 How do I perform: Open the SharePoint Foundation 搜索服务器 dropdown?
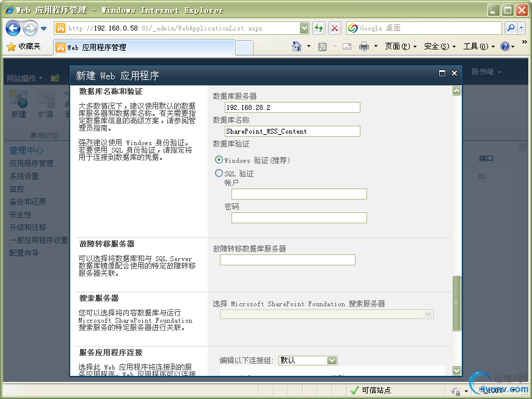[x=327, y=314]
